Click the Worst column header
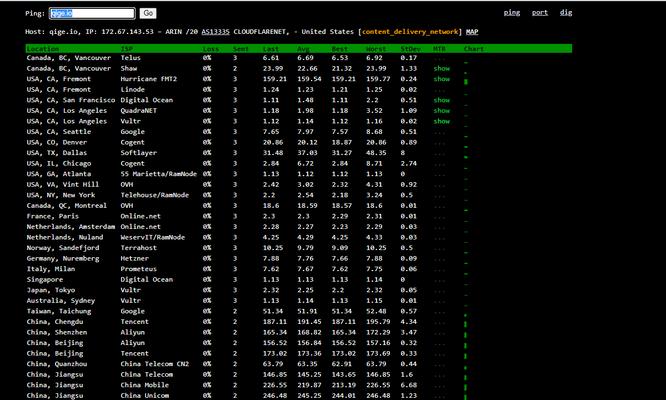The width and height of the screenshot is (666, 400). (x=376, y=49)
